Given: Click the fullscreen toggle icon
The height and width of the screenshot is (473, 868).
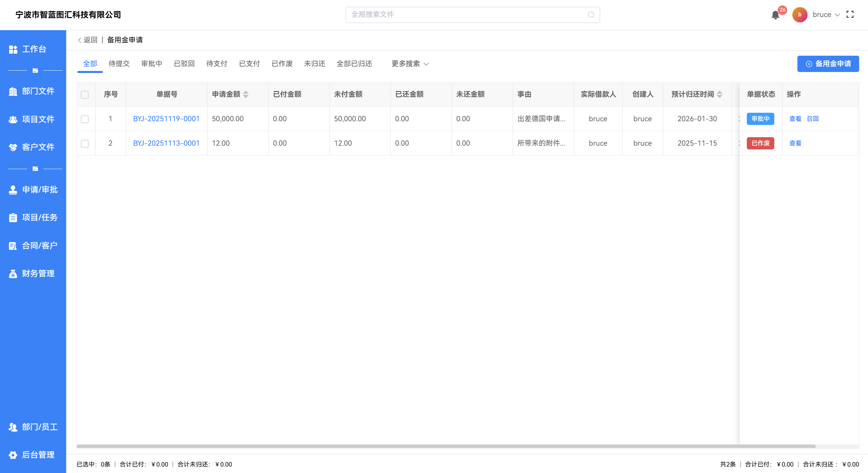Looking at the screenshot, I should [850, 15].
